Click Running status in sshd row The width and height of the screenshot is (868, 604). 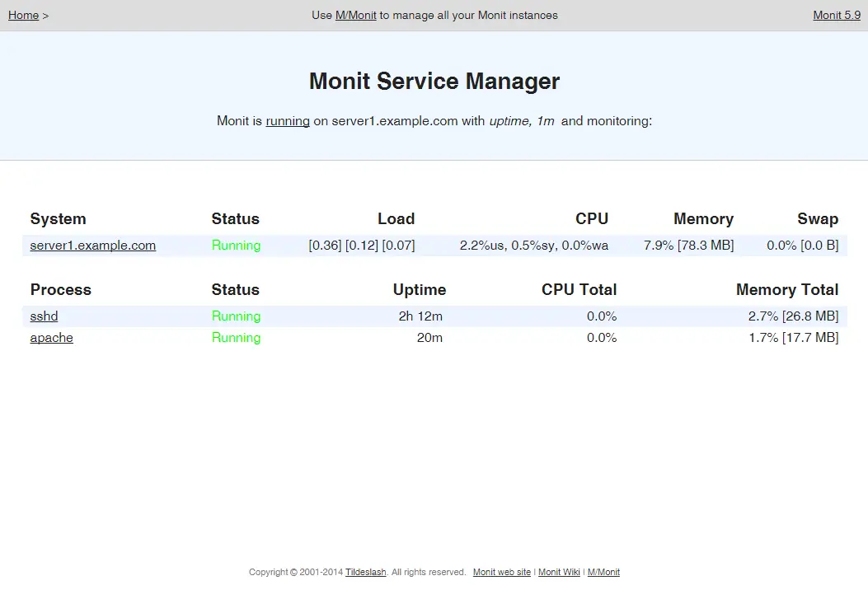coord(236,316)
